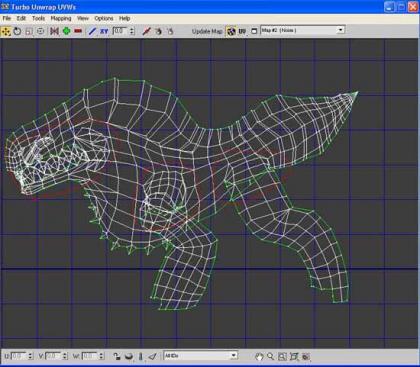The width and height of the screenshot is (420, 367).
Task: Click the Update Map button
Action: pyautogui.click(x=207, y=31)
